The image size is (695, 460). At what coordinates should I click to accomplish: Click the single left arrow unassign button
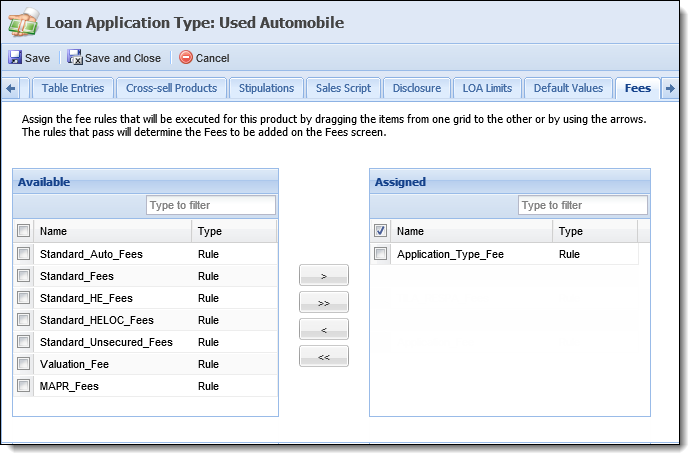click(x=324, y=330)
